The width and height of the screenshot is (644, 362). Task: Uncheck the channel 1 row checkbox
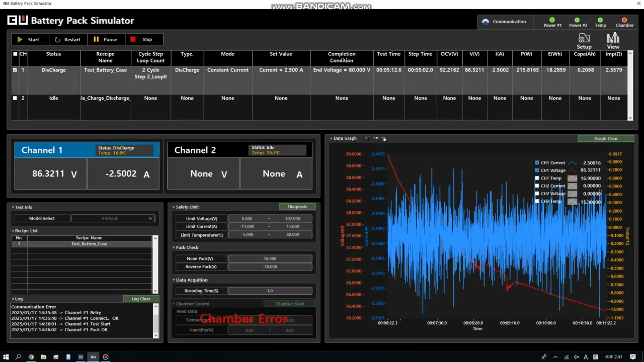pyautogui.click(x=15, y=70)
